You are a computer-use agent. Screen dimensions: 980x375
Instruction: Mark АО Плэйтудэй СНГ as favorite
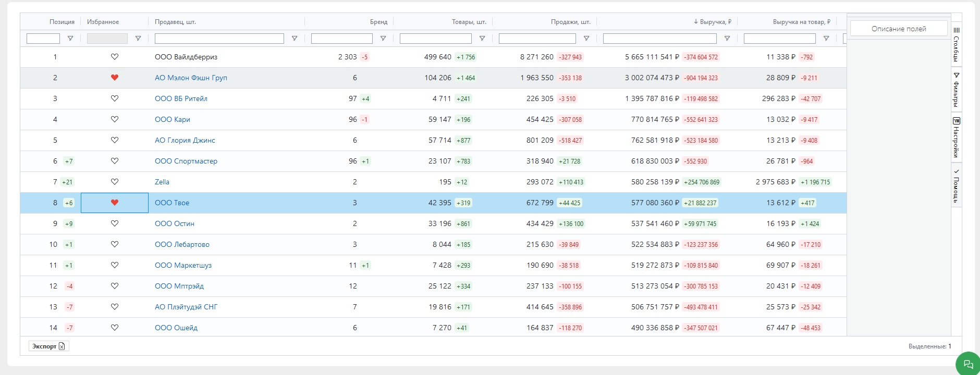[115, 307]
